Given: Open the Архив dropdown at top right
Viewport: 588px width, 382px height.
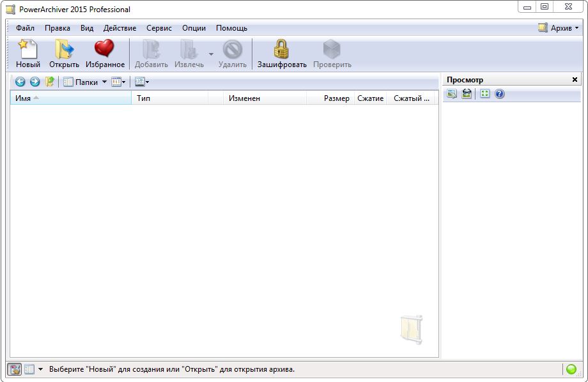Looking at the screenshot, I should coord(559,27).
